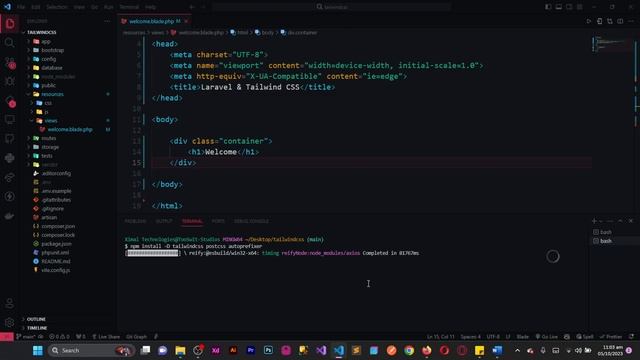Open Source Control view in activity bar
The image size is (640, 360).
pos(10,62)
